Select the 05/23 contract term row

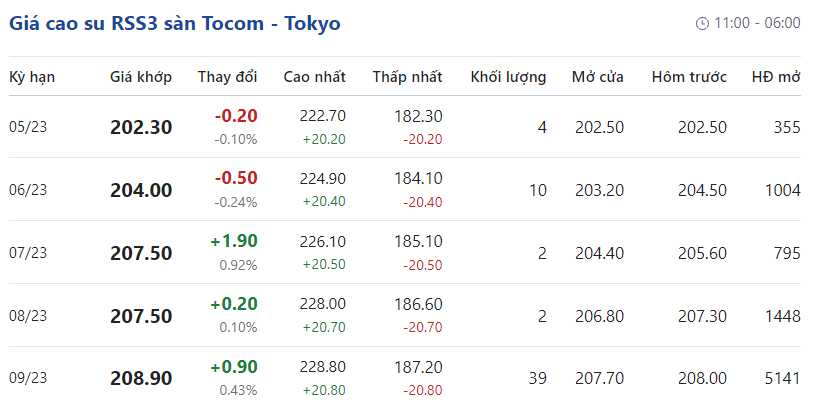[x=28, y=127]
